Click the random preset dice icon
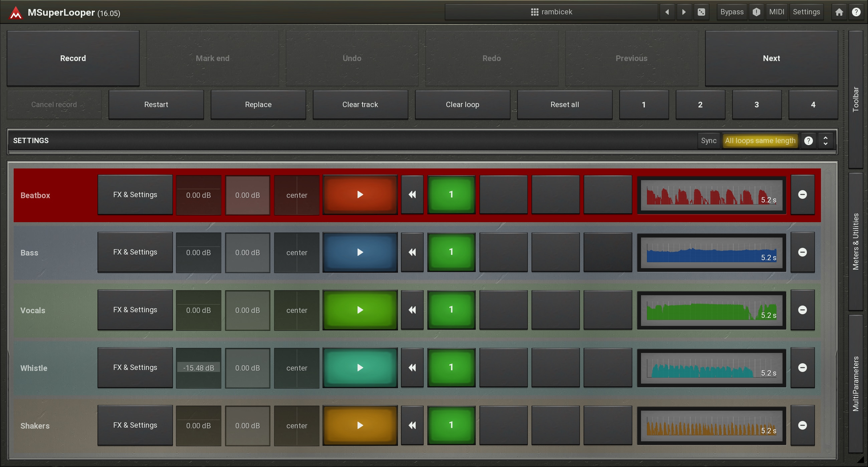Viewport: 868px width, 467px height. tap(701, 12)
